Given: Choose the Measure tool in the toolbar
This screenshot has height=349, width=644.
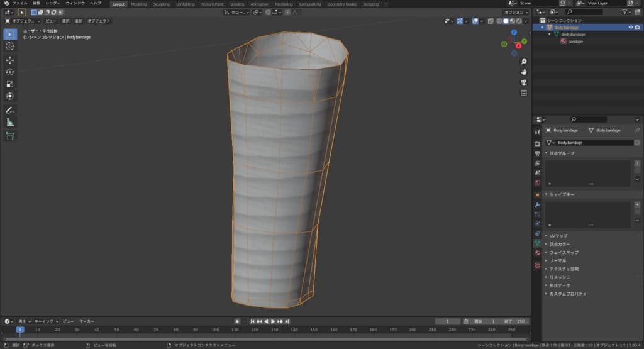Looking at the screenshot, I should pos(10,123).
